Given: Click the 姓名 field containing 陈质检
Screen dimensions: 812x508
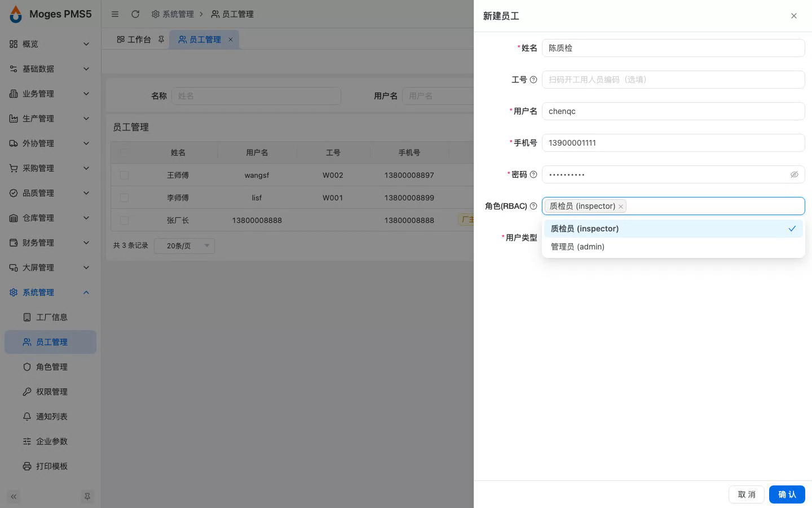Looking at the screenshot, I should (x=673, y=48).
